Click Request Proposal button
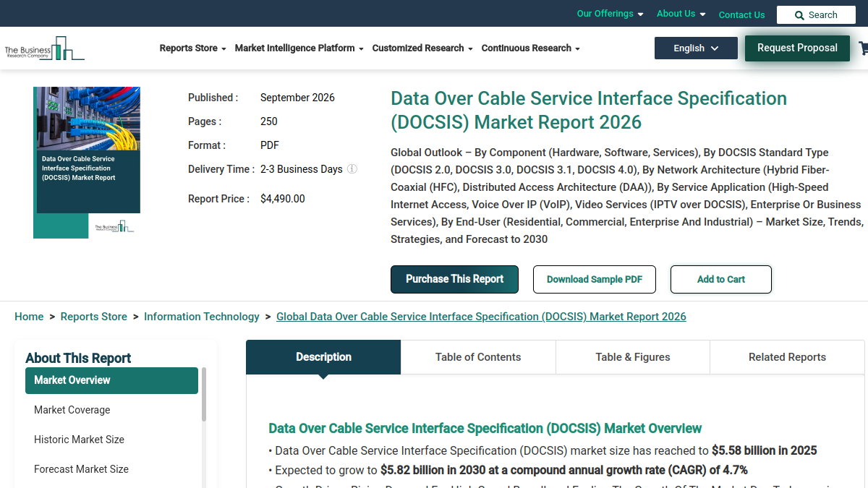This screenshot has width=868, height=488. coord(797,48)
